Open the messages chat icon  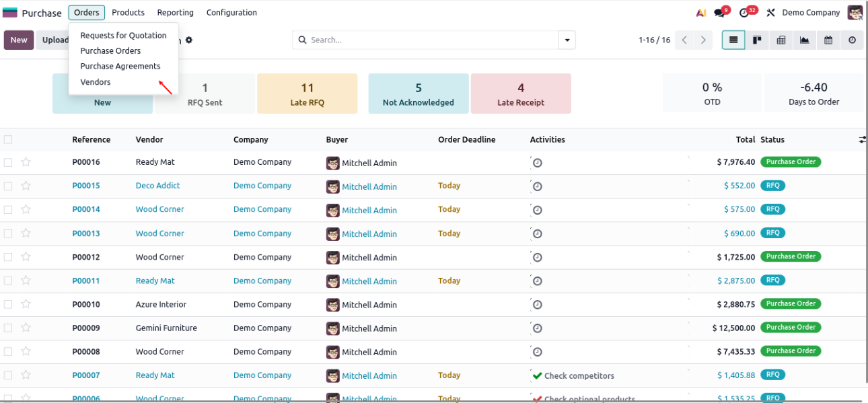tap(720, 13)
